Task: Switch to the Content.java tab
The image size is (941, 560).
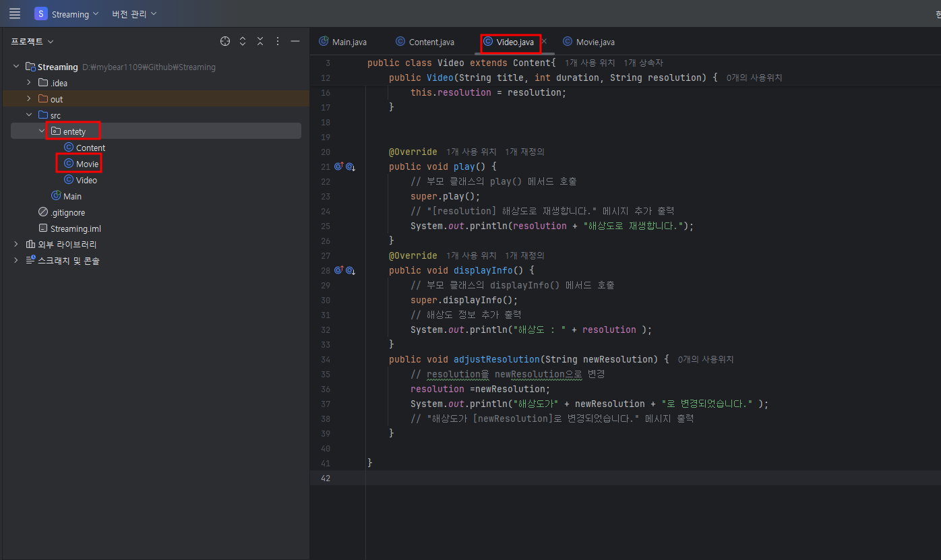Action: pyautogui.click(x=425, y=42)
